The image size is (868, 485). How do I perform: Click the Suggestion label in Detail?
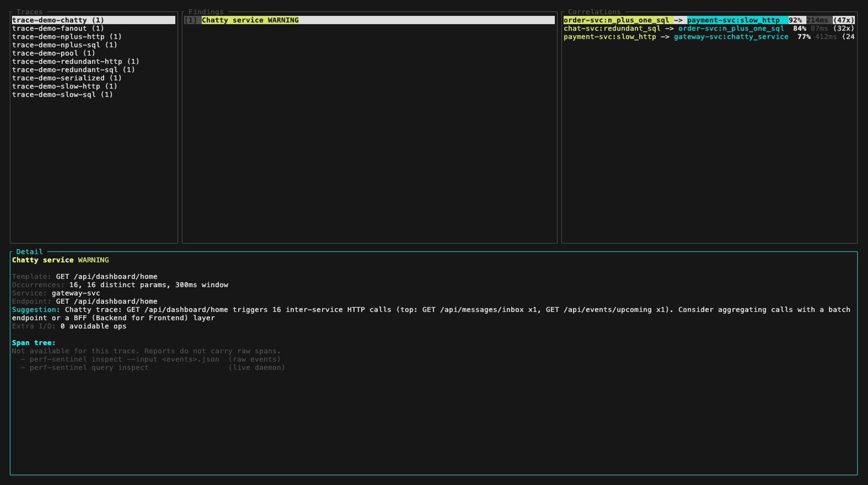[36, 310]
